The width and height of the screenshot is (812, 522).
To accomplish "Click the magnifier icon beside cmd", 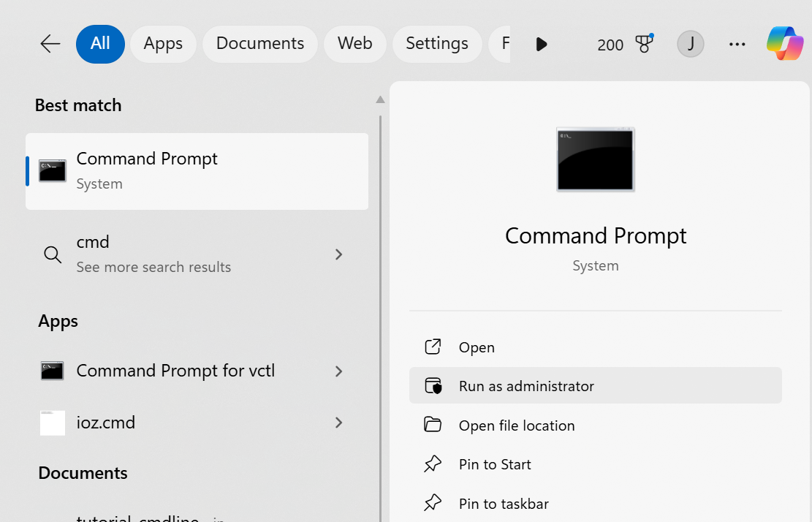I will 53,254.
